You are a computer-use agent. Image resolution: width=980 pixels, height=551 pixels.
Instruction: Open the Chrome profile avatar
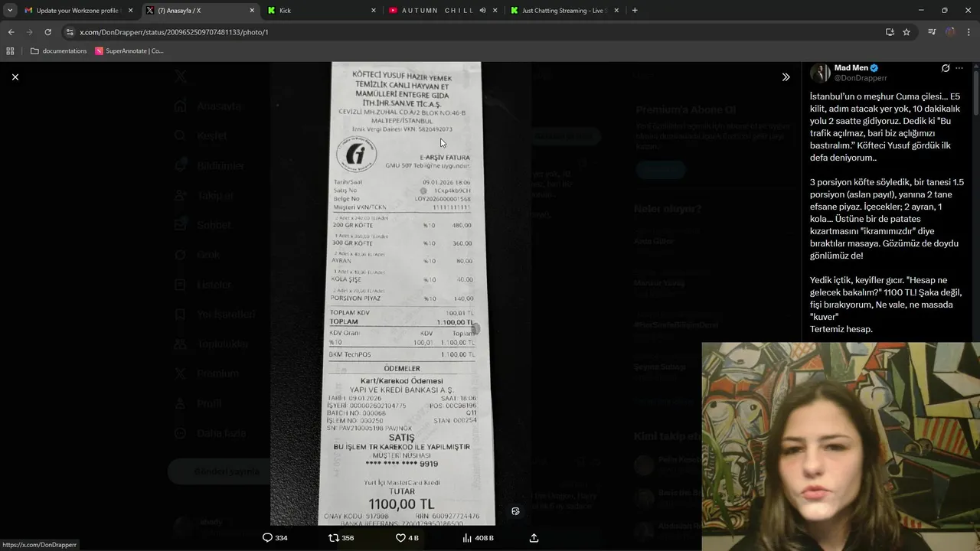[950, 32]
